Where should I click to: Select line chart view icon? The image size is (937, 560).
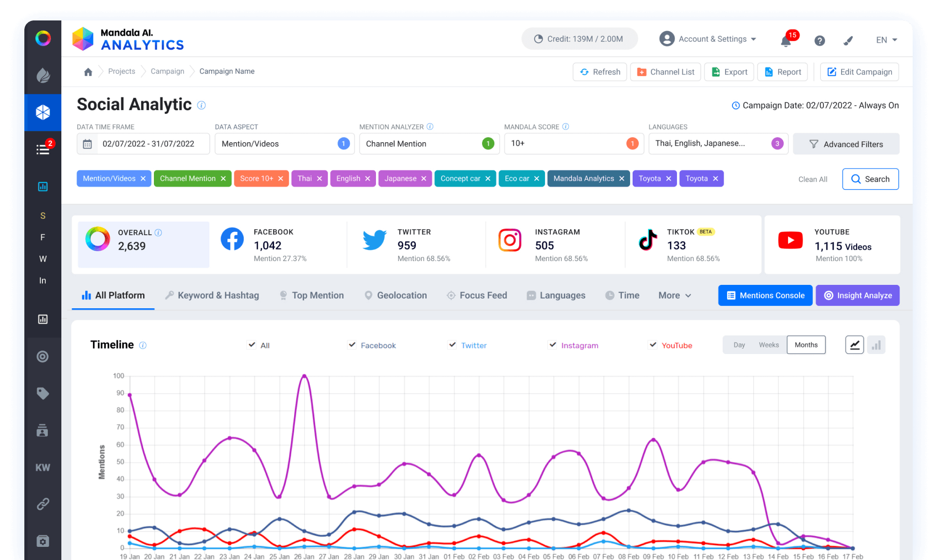(x=854, y=345)
